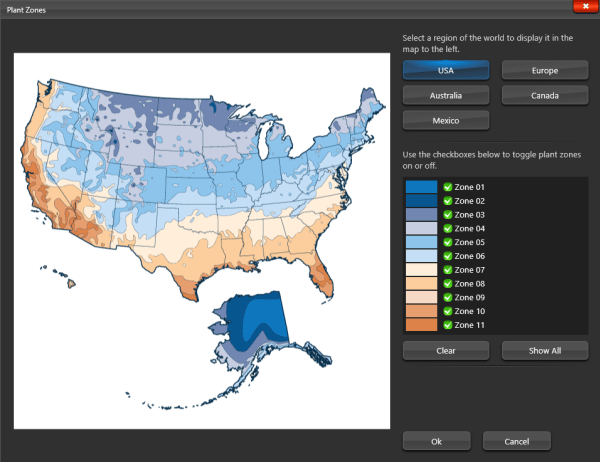This screenshot has height=462, width=600.
Task: Confirm the dialog with Ok
Action: click(x=436, y=441)
